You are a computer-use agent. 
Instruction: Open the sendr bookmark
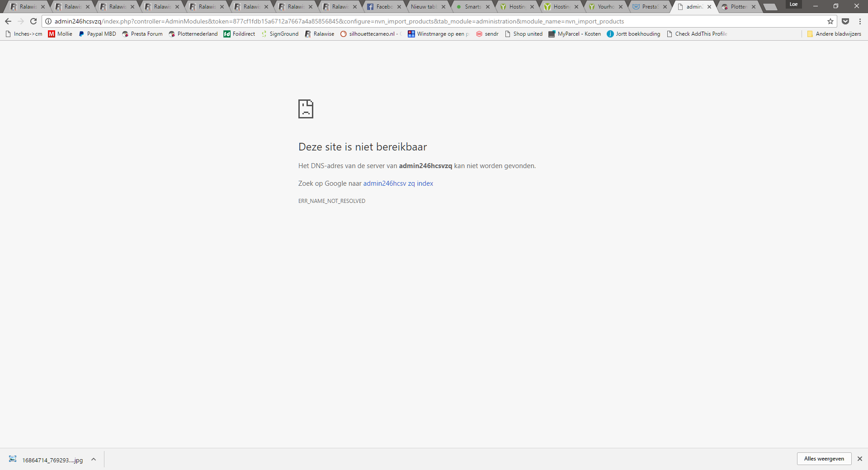click(x=487, y=34)
